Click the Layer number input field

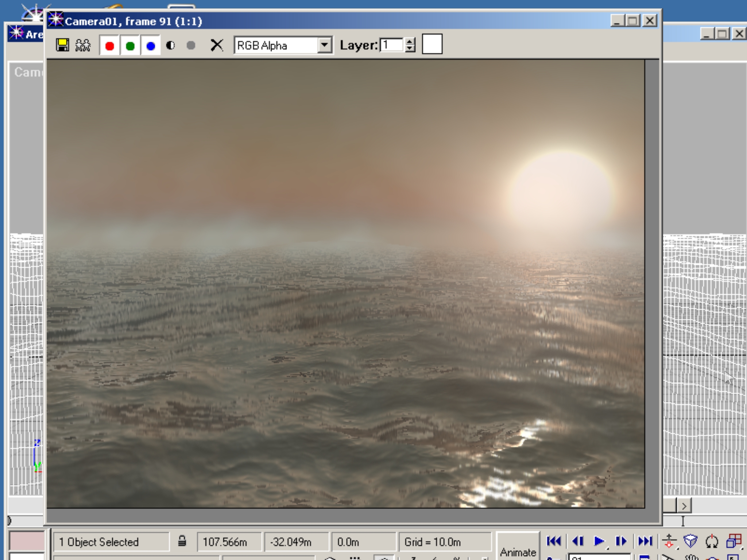point(392,45)
